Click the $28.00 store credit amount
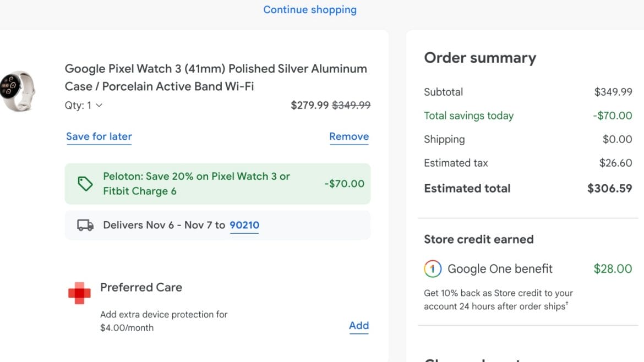644x362 pixels. point(613,269)
